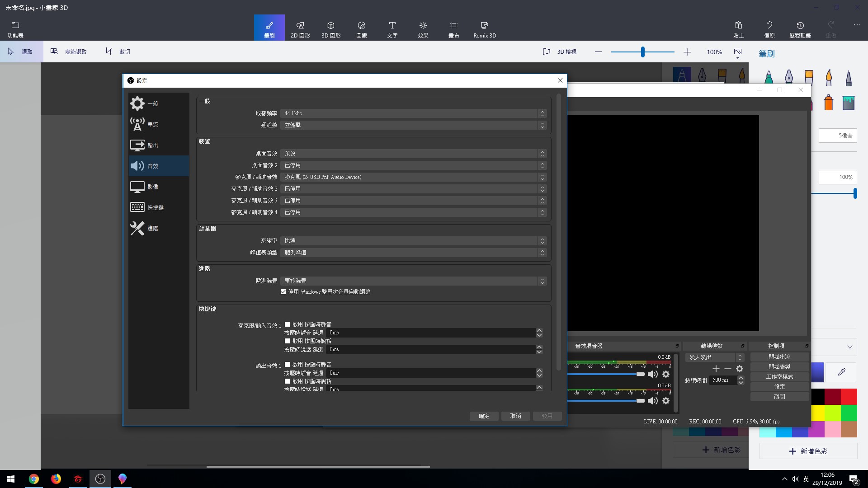This screenshot has width=868, height=488.
Task: Click the 確定 button to confirm settings
Action: point(484,416)
